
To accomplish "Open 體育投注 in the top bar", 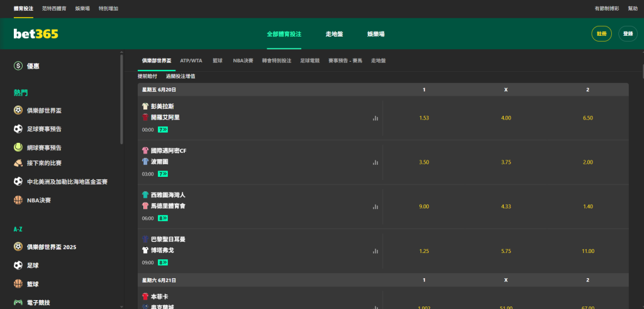I will click(x=23, y=8).
